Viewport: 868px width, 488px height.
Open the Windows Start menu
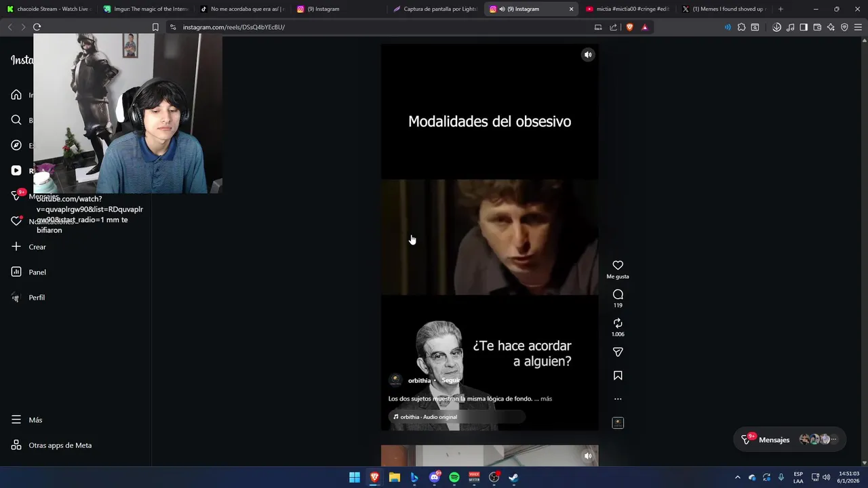click(x=355, y=477)
